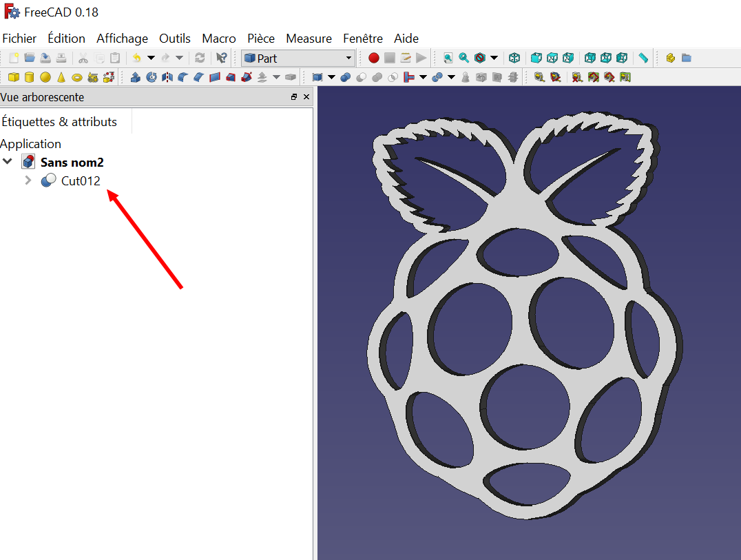741x560 pixels.
Task: Switch to the front view
Action: (x=536, y=58)
